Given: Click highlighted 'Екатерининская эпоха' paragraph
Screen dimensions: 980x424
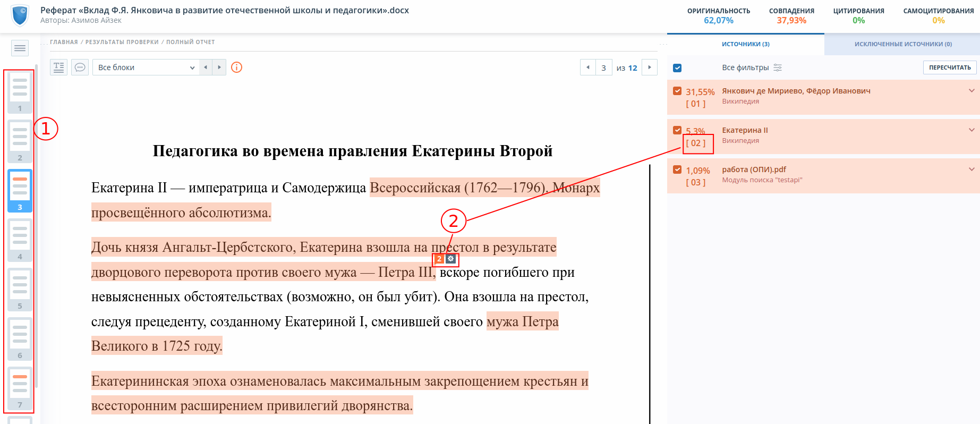Looking at the screenshot, I should point(340,393).
